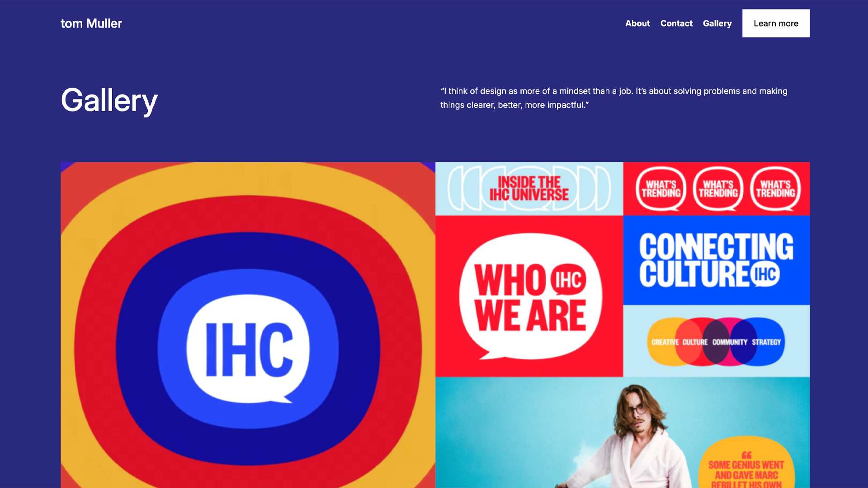Click the Inside the IHC Universe banner
The image size is (868, 488).
[529, 188]
